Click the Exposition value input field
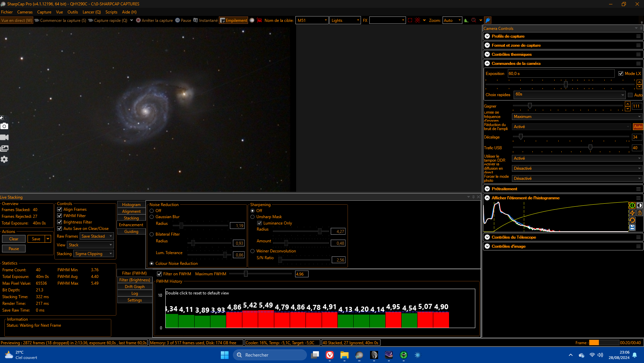The height and width of the screenshot is (363, 644). (561, 74)
